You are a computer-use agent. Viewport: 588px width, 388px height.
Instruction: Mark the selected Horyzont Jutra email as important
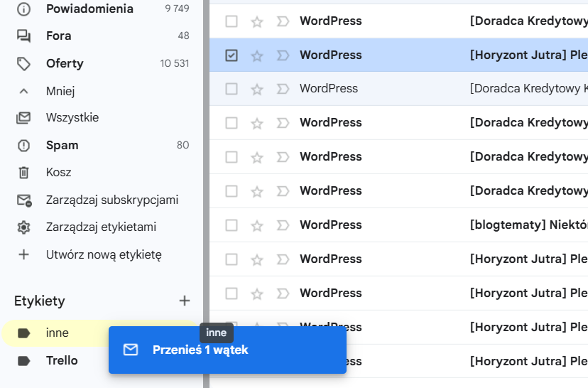coord(283,55)
